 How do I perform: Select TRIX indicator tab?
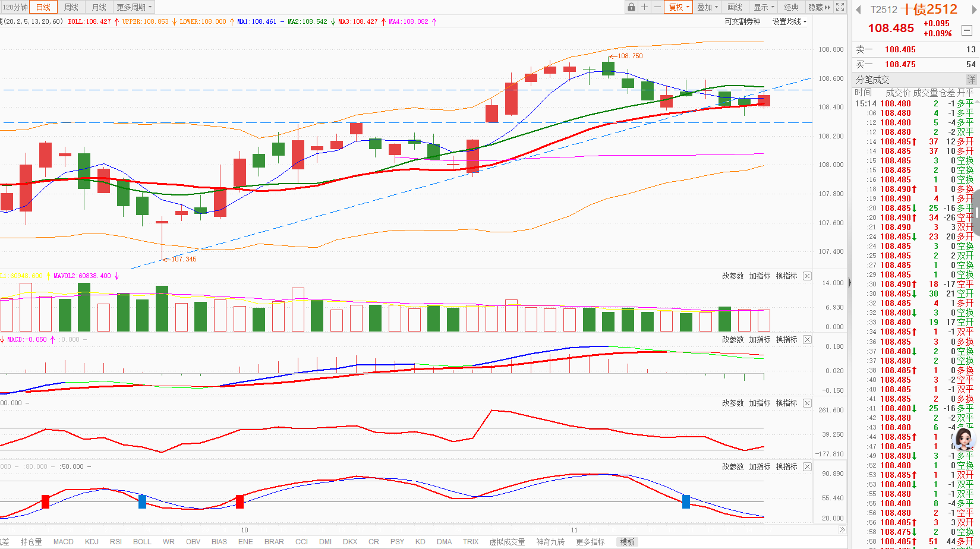click(471, 542)
